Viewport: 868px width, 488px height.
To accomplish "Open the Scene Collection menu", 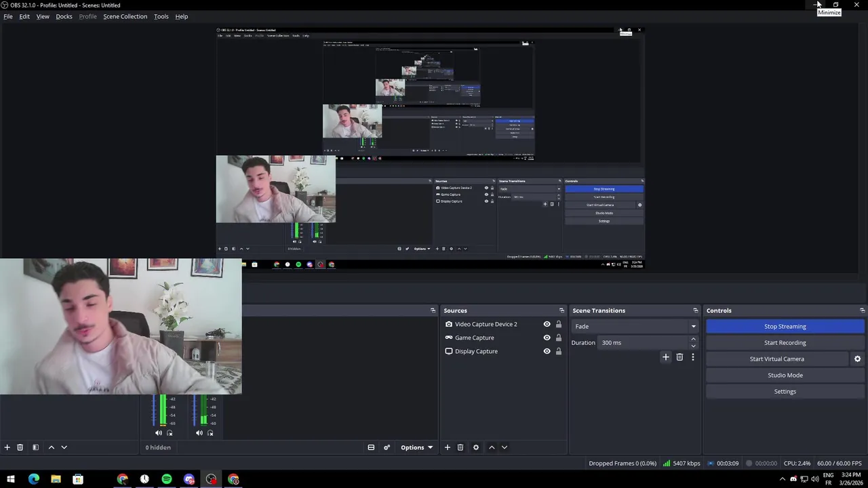I will [125, 16].
